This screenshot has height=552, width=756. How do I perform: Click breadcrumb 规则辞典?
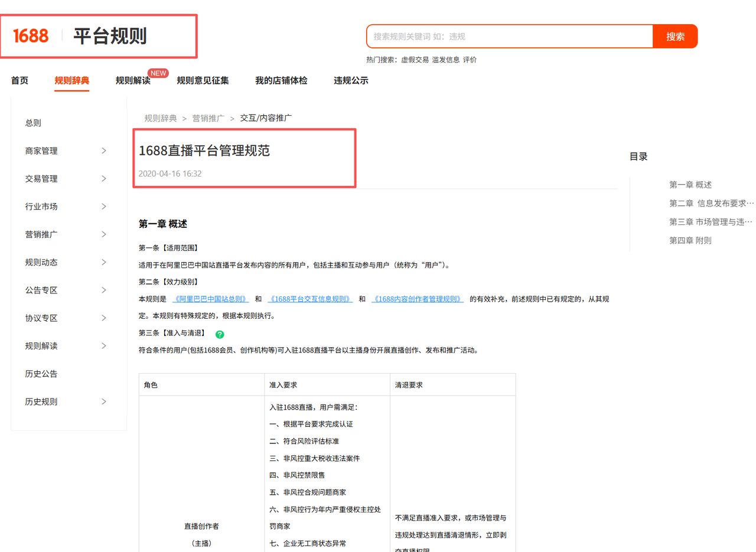click(x=161, y=118)
